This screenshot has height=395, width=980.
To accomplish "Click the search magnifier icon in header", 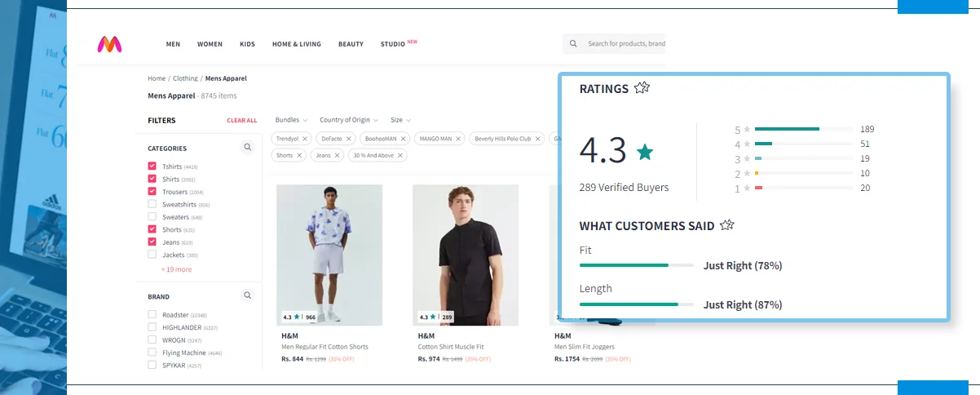I will pyautogui.click(x=573, y=44).
